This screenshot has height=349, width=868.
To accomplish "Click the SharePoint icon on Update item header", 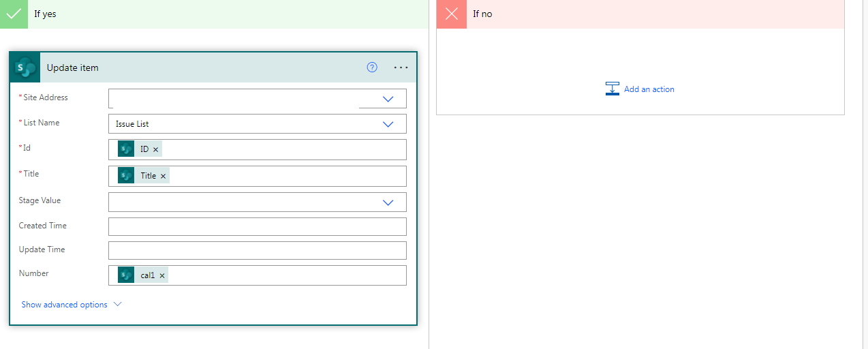I will tap(25, 67).
